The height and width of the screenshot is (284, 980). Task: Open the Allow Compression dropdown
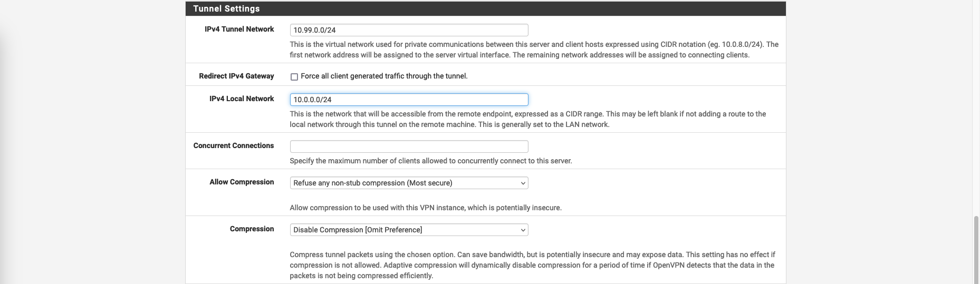[409, 183]
